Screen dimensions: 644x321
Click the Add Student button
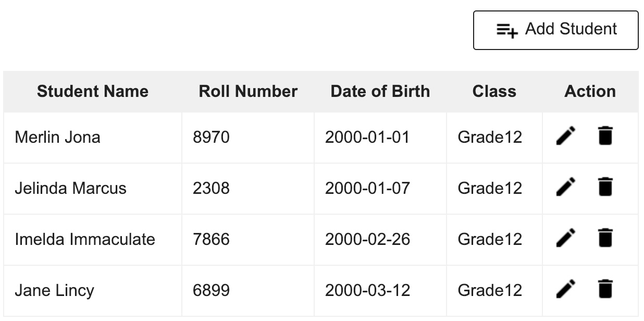click(x=555, y=30)
